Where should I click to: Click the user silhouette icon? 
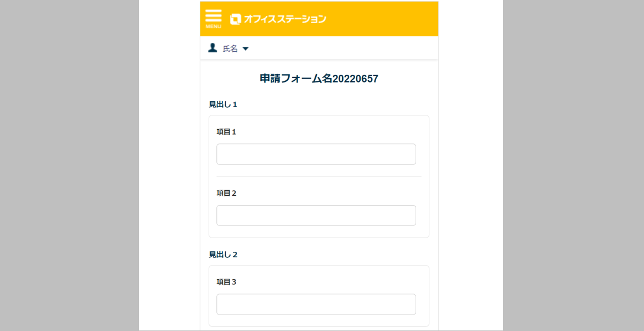point(212,48)
